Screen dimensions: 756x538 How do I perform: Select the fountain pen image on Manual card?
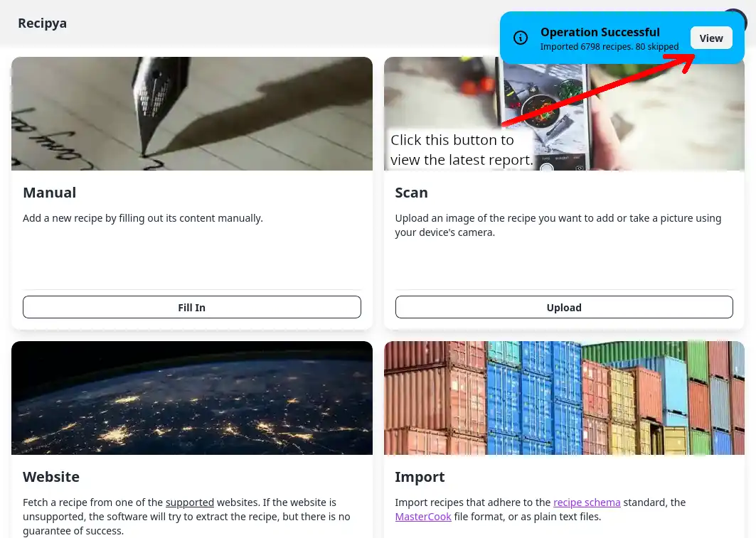coord(192,114)
